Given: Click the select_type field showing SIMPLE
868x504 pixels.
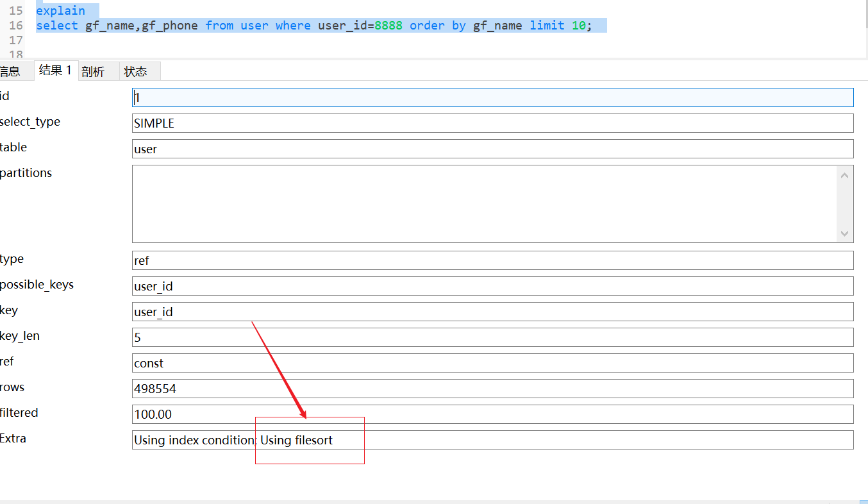Looking at the screenshot, I should (x=449, y=122).
